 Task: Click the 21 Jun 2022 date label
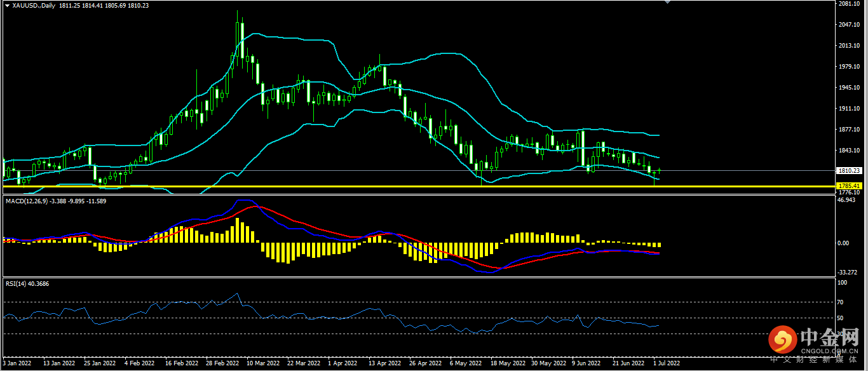coord(628,363)
